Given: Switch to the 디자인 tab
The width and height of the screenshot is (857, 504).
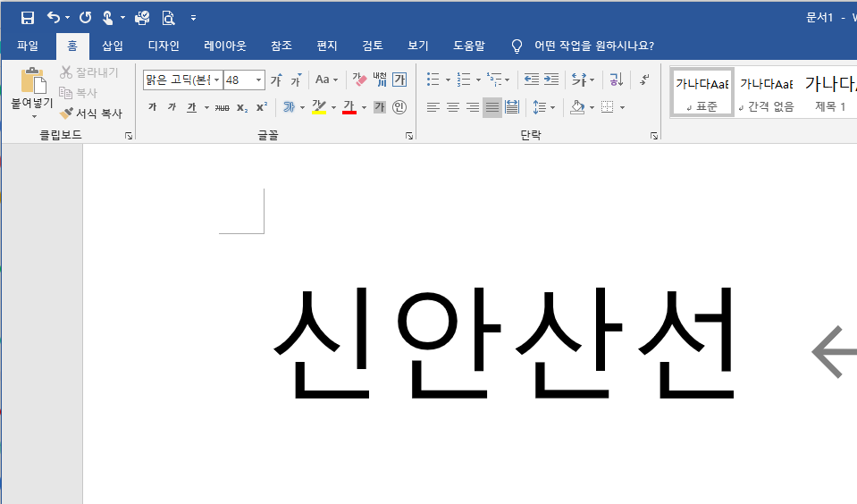Looking at the screenshot, I should pyautogui.click(x=164, y=46).
